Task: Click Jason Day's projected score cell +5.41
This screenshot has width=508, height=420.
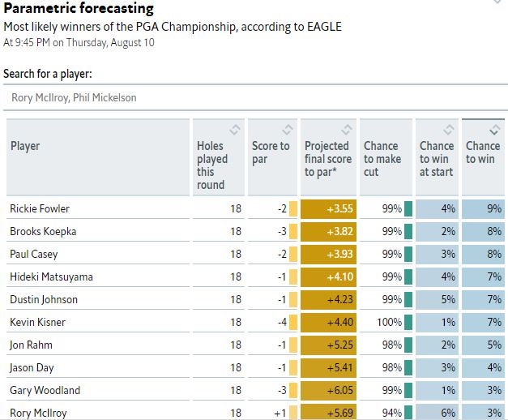Action: point(328,367)
